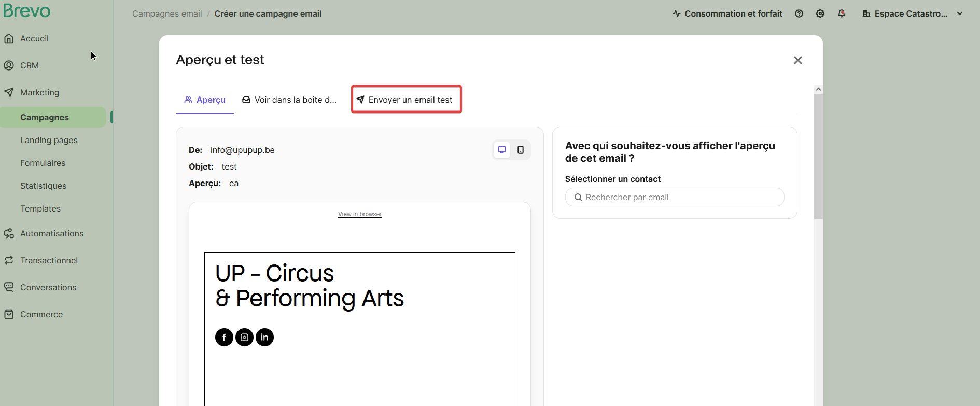The image size is (980, 406).
Task: Open the Voir dans la boîte tab
Action: [x=289, y=100]
